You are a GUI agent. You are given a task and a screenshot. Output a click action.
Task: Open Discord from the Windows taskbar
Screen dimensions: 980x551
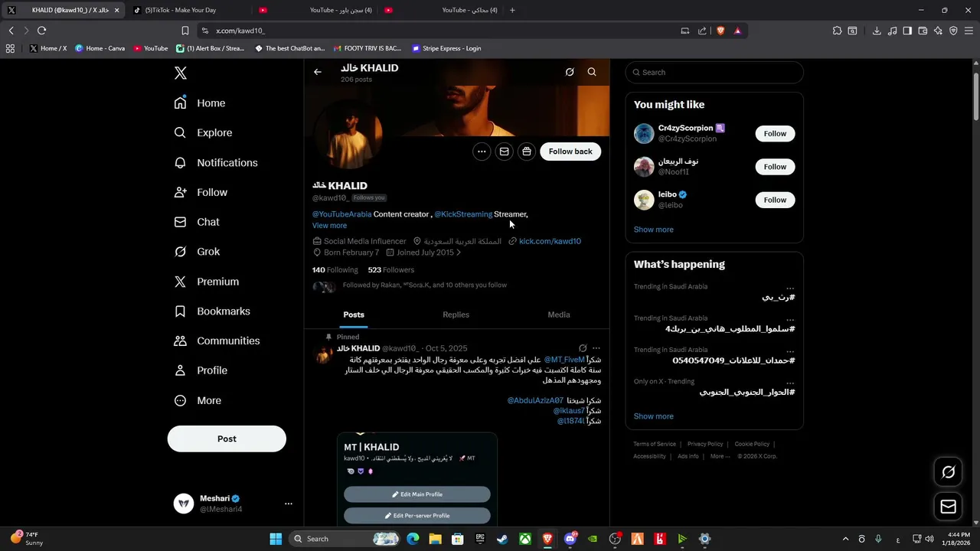[x=570, y=539]
